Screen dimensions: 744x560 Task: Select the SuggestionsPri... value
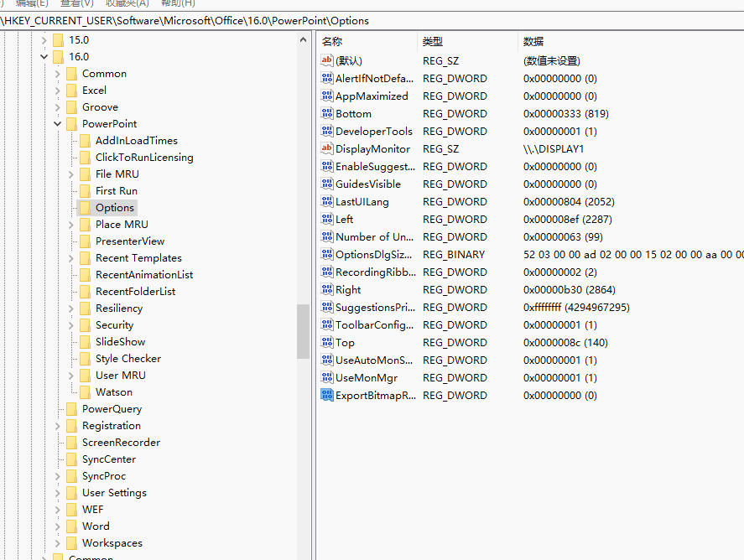[x=375, y=308]
